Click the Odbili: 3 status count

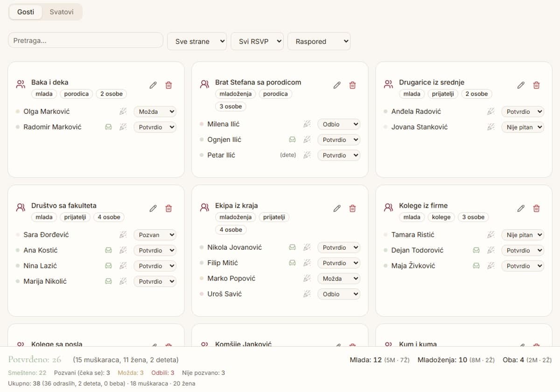click(163, 373)
